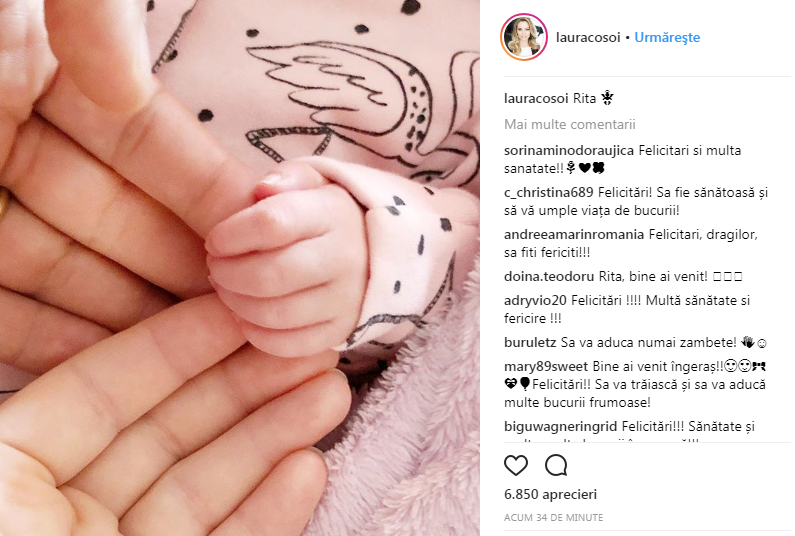Viewport: 795px width, 536px height.
Task: Open c_christina689 commenter profile
Action: [549, 193]
